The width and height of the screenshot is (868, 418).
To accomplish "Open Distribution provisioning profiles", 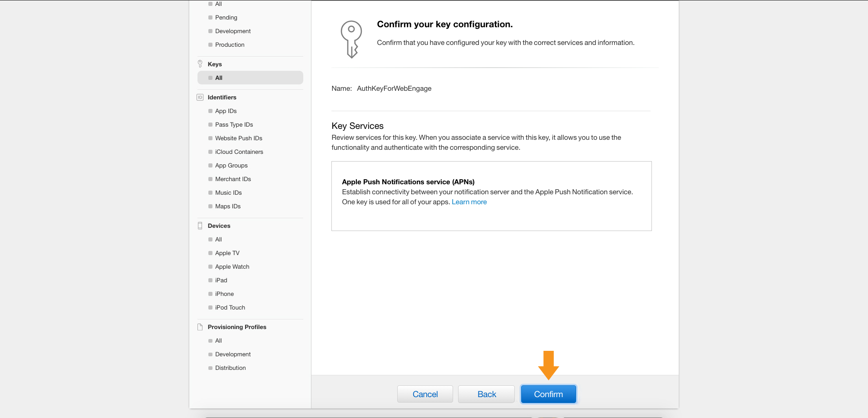I will click(x=230, y=368).
